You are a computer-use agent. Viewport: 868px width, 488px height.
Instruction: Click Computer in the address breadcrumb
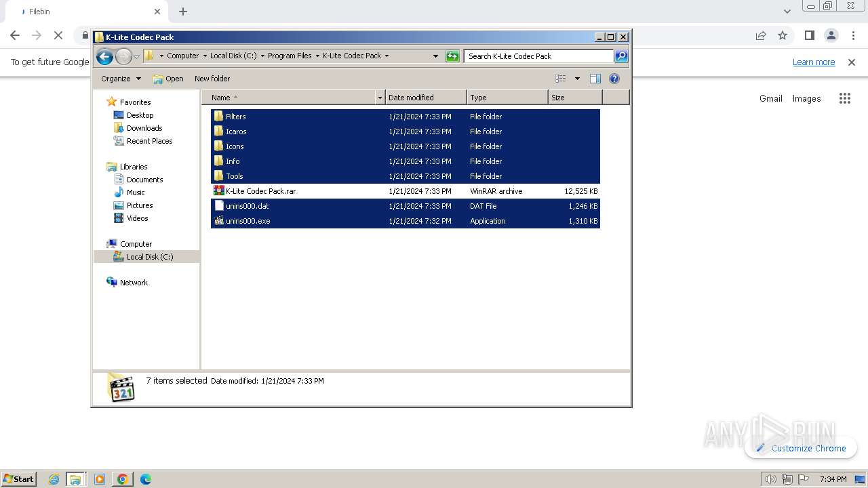tap(183, 56)
